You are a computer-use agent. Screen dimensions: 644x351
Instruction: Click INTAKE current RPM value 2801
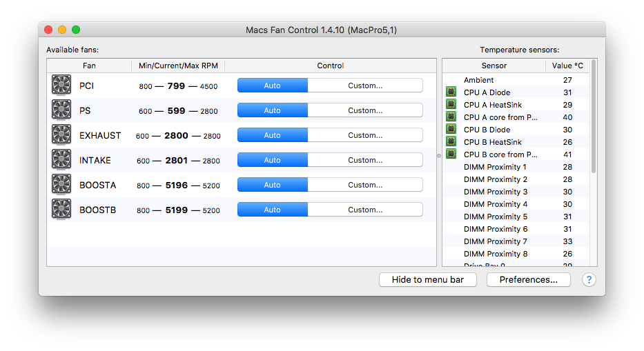pos(177,160)
